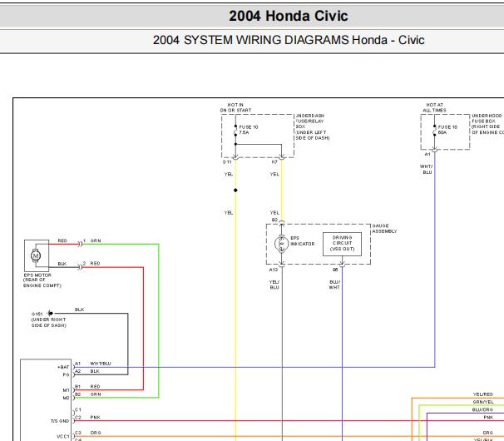Viewport: 504px width, 441px height.
Task: Click the "RED" label at motor connector pin 2
Action: [x=95, y=264]
